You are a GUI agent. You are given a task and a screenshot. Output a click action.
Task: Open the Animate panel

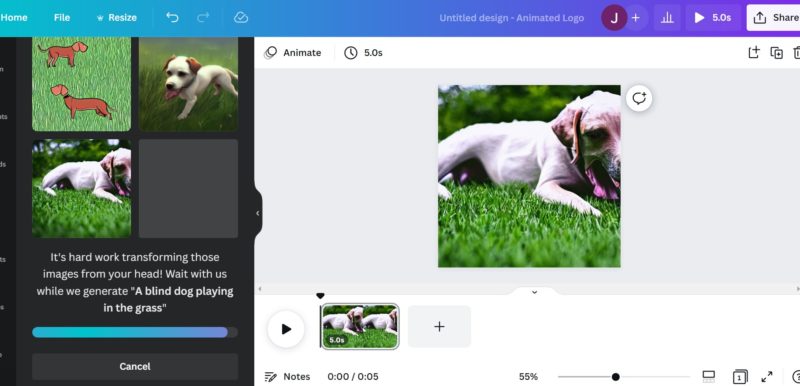(x=292, y=53)
